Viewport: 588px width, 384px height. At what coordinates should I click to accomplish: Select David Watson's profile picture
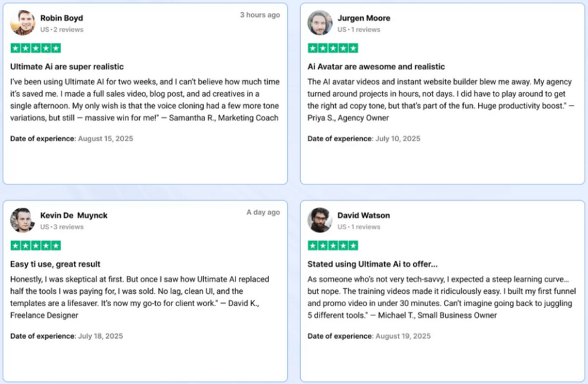pyautogui.click(x=320, y=220)
